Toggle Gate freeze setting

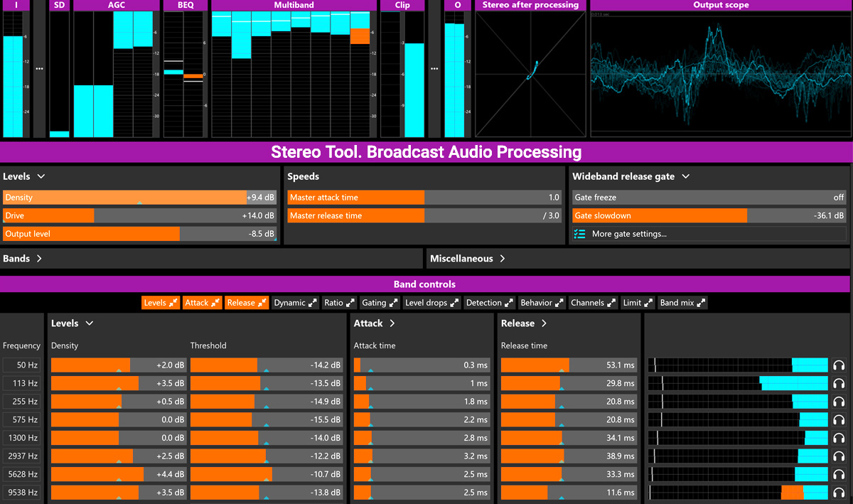point(709,198)
